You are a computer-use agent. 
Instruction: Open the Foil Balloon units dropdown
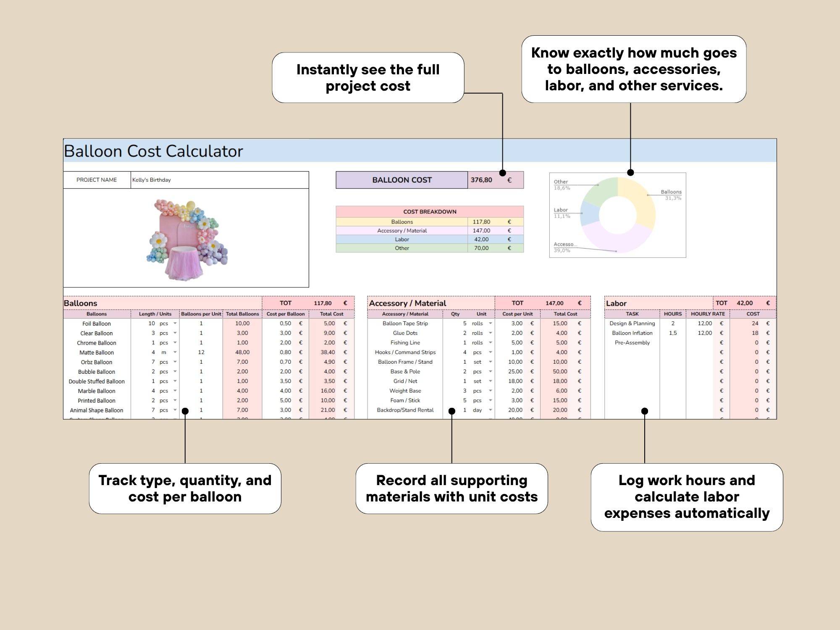175,323
